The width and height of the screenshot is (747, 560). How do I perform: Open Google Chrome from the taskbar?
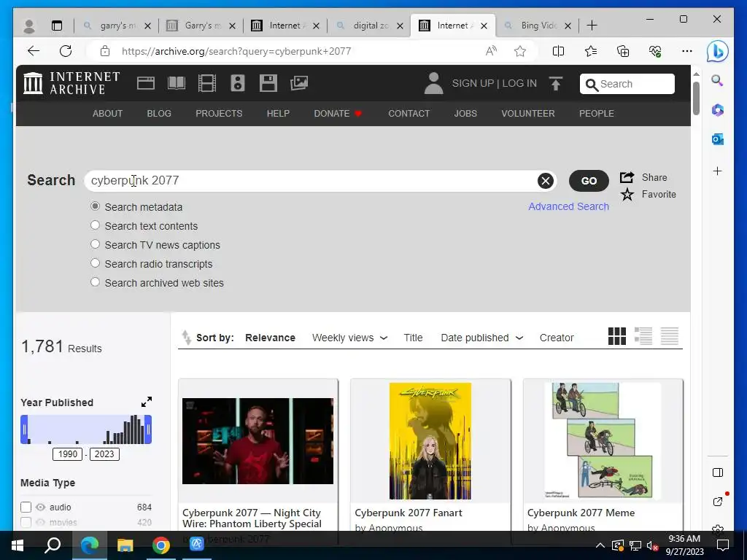[x=161, y=545]
